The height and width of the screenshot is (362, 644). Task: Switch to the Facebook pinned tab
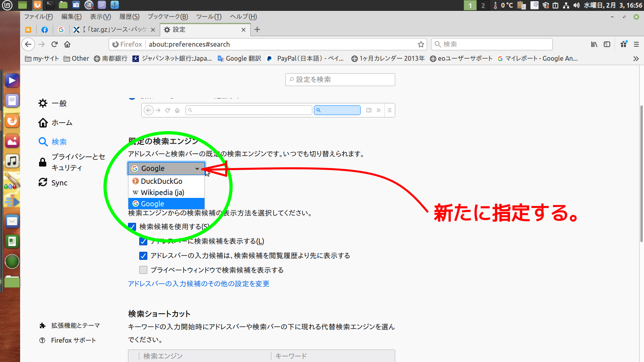tap(45, 30)
